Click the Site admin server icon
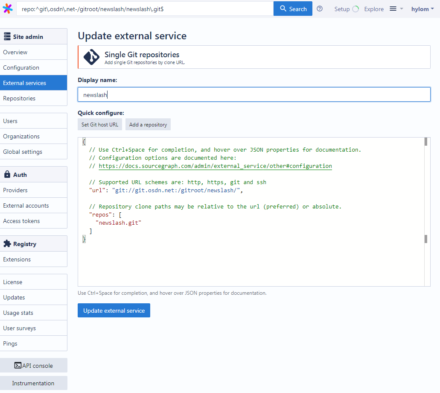 7,36
